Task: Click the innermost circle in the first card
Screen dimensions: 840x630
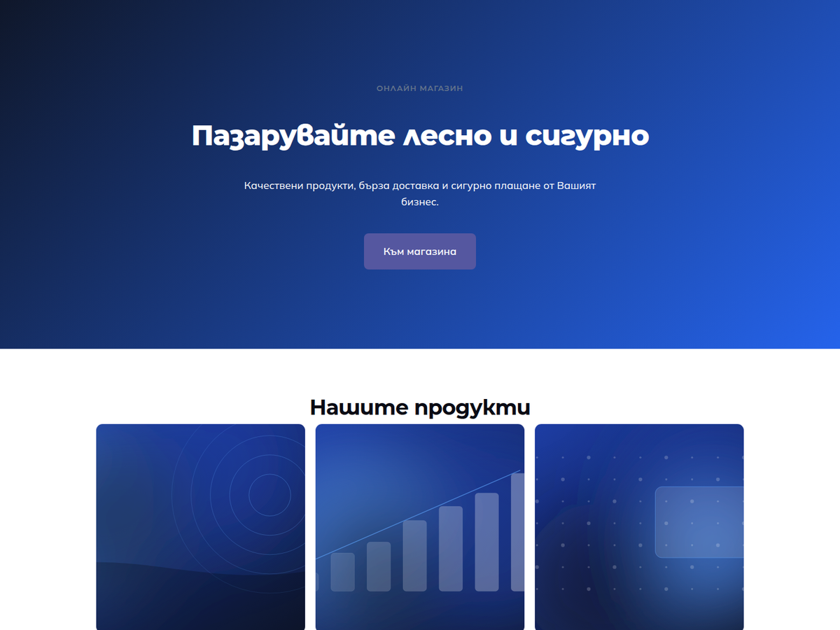Action: tap(269, 494)
